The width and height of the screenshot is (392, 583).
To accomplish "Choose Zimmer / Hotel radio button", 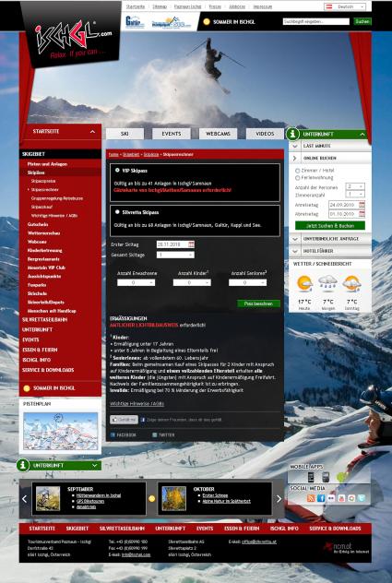I will [297, 171].
